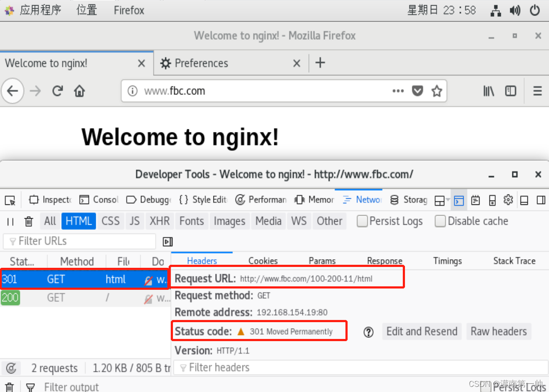The image size is (549, 392).
Task: Click inside the Filter URLs field
Action: [x=78, y=241]
